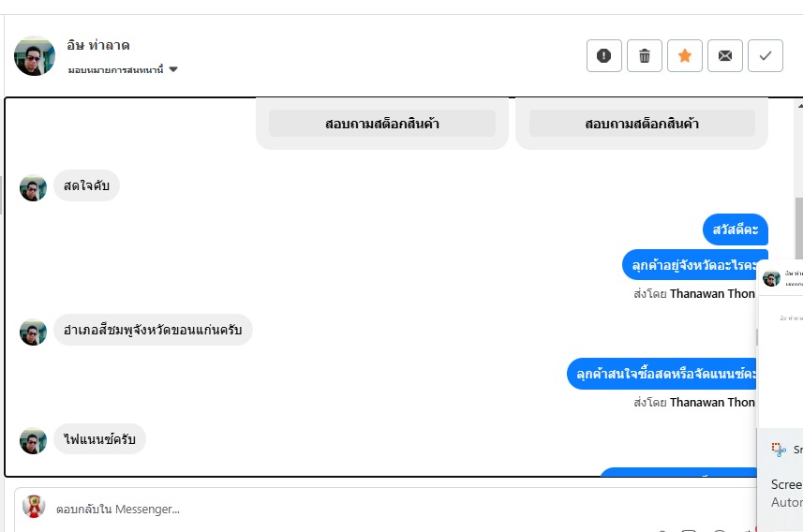
Task: Click the avatar next to ไฟแนนช์ครับ message
Action: coord(34,440)
